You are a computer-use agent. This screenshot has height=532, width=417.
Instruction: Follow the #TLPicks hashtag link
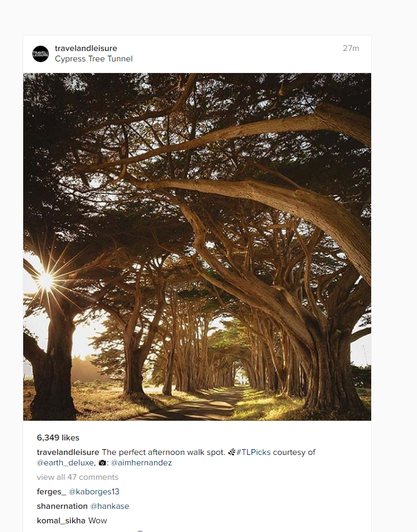pos(253,452)
